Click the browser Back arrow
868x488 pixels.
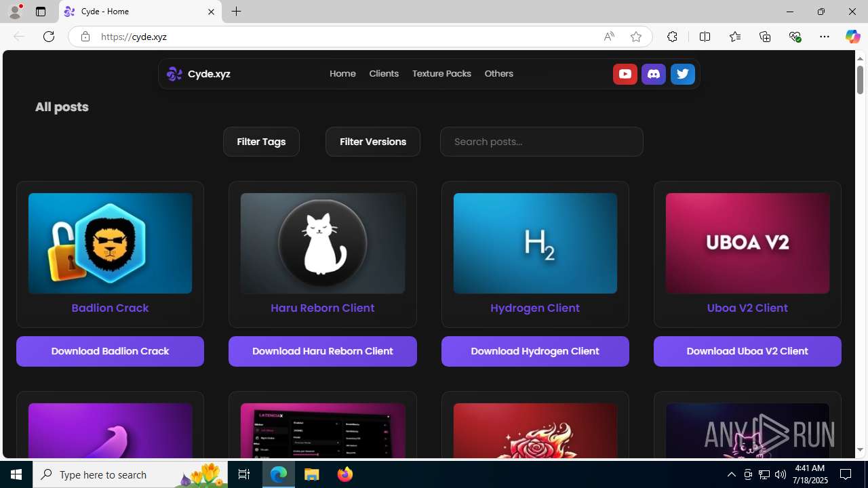pos(19,37)
